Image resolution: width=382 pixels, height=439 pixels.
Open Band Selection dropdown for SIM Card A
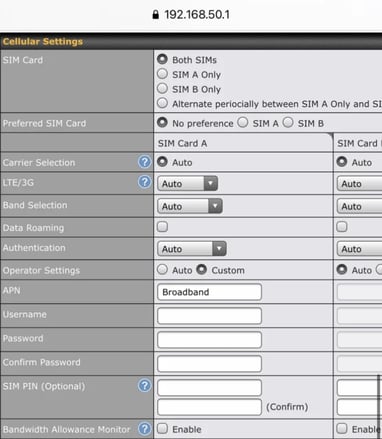[190, 206]
